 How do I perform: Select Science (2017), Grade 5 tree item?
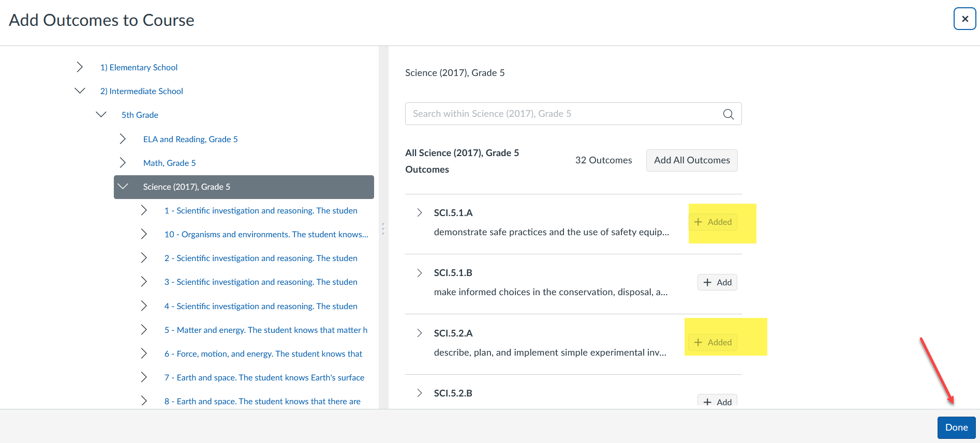(187, 187)
